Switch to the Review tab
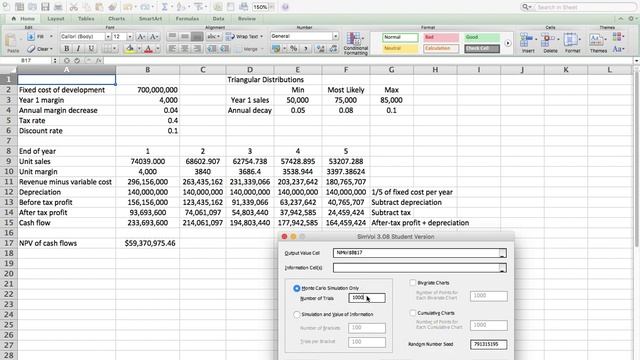The image size is (640, 360). coord(247,19)
